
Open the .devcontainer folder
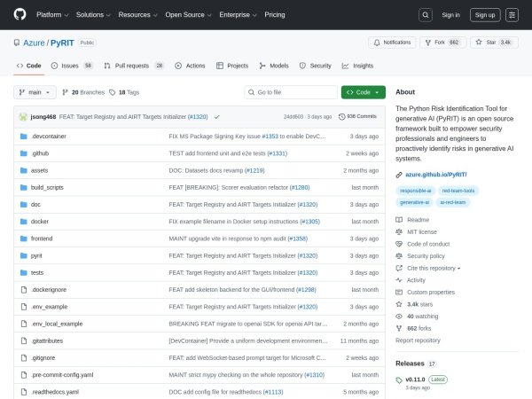[49, 137]
